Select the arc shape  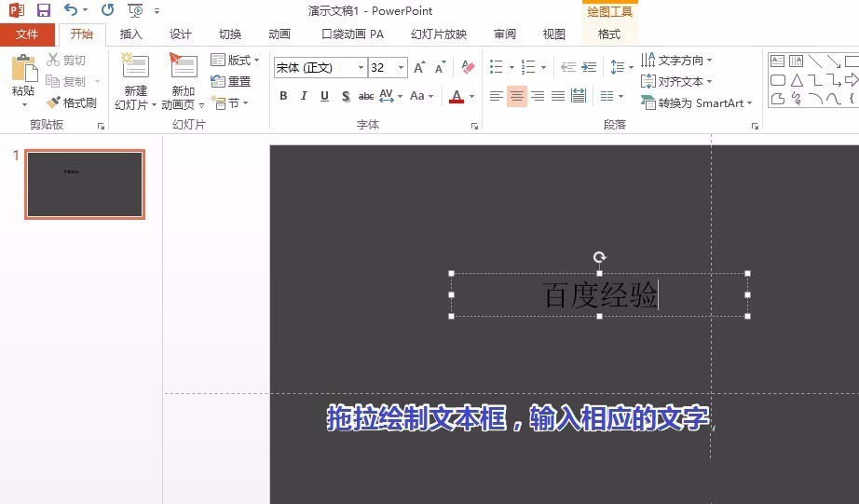815,99
